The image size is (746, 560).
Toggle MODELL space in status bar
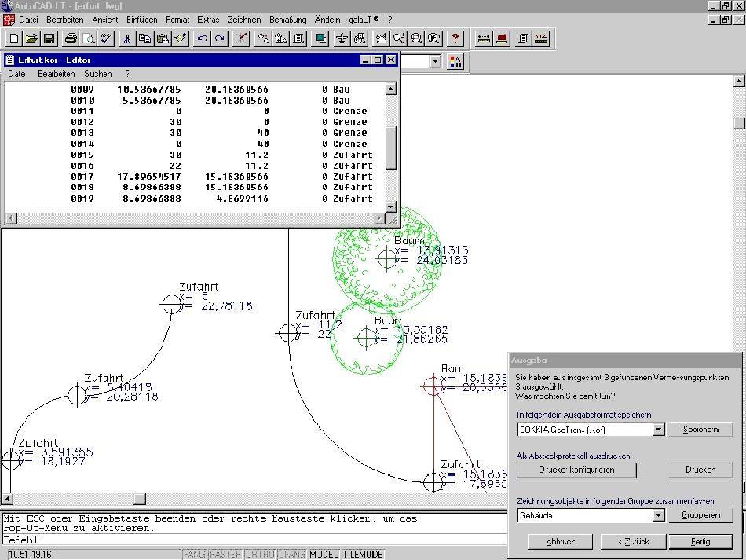tap(324, 555)
